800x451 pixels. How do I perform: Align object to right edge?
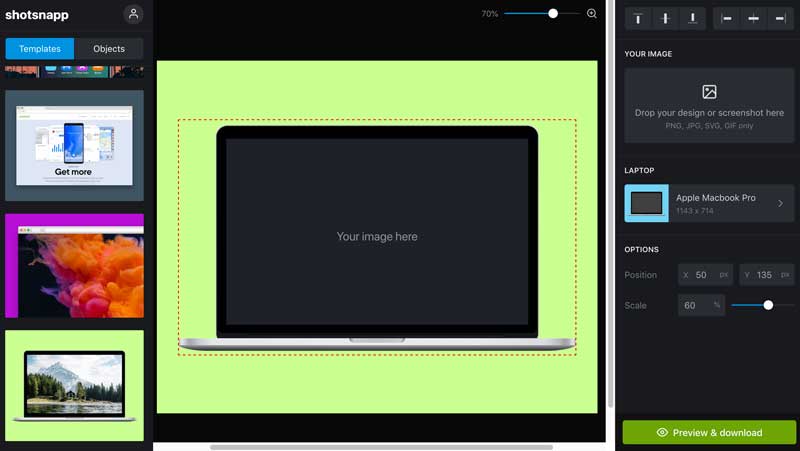click(781, 19)
